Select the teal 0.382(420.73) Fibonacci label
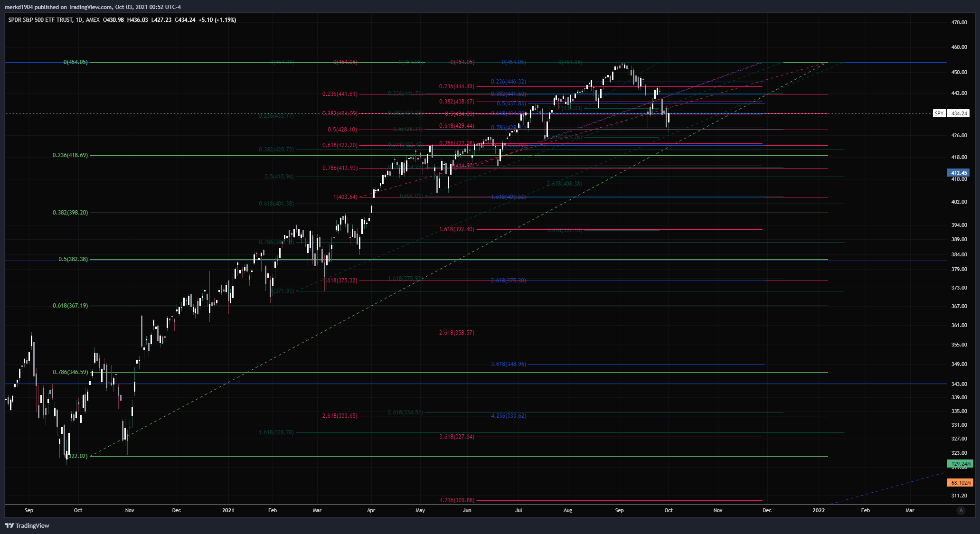980x534 pixels. (276, 150)
